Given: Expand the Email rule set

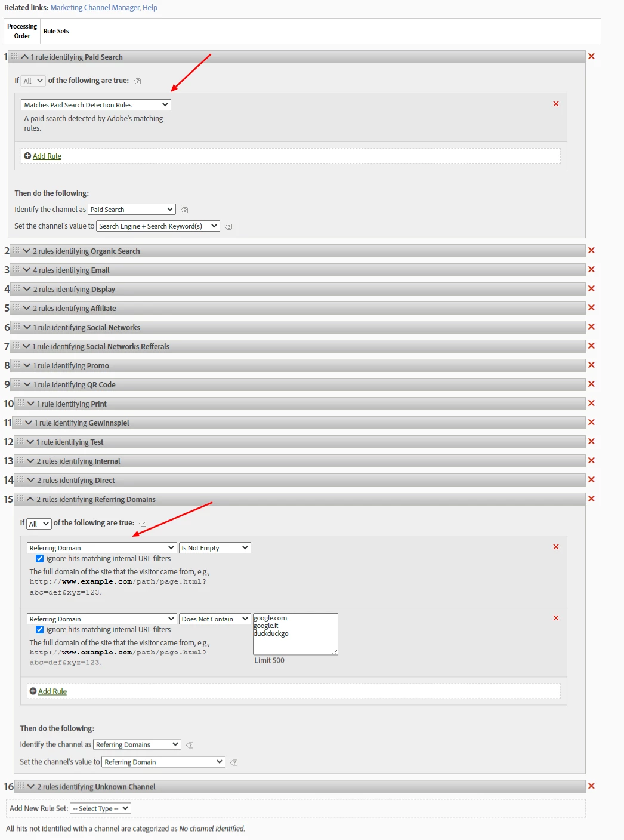Looking at the screenshot, I should coord(26,270).
